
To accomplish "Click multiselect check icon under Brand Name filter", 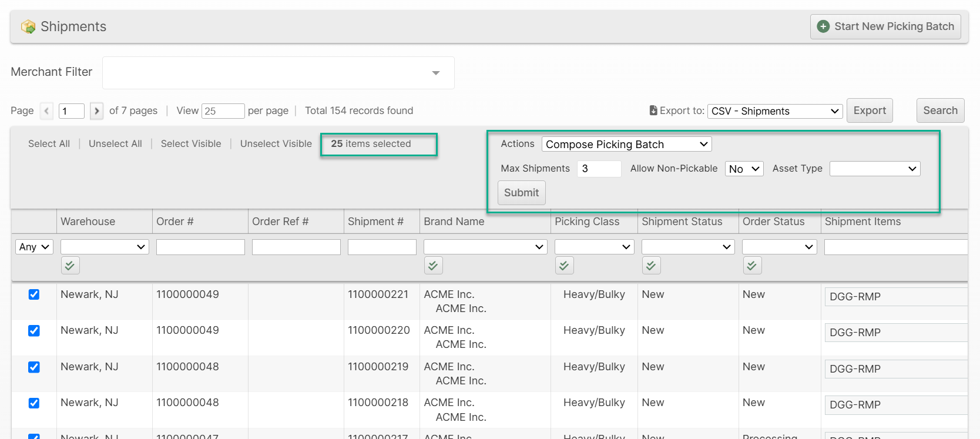I will 433,266.
